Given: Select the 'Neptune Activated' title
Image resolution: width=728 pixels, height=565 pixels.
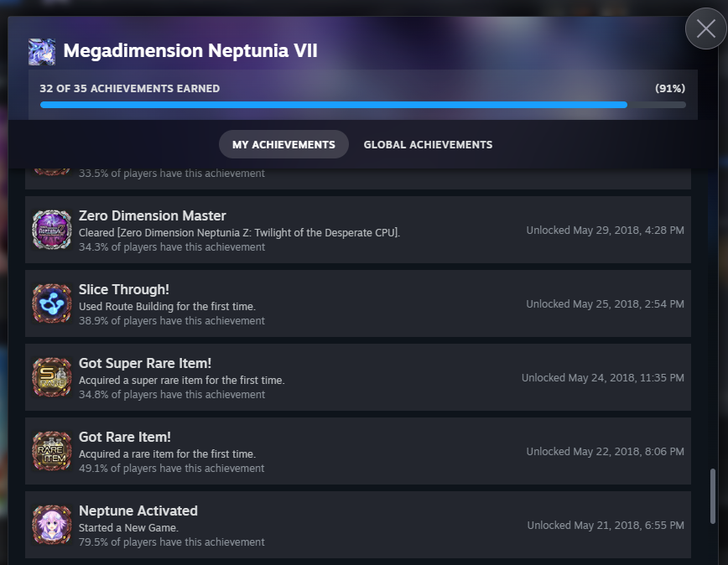Looking at the screenshot, I should 138,511.
